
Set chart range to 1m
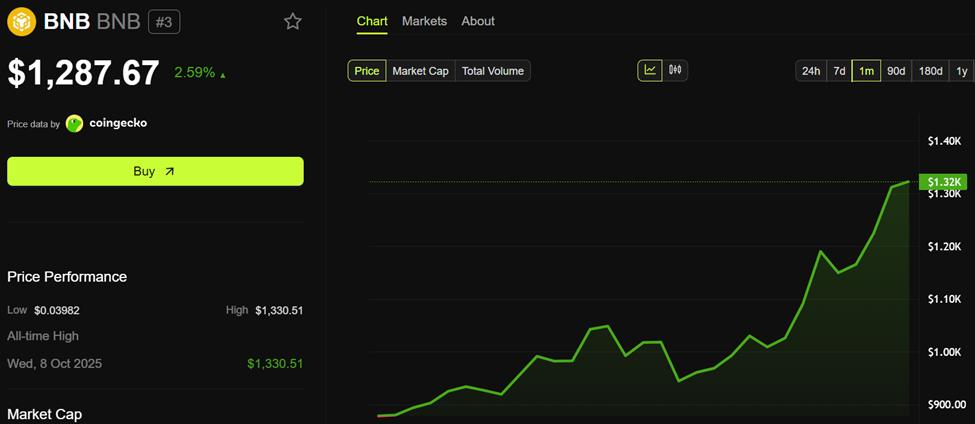point(866,71)
